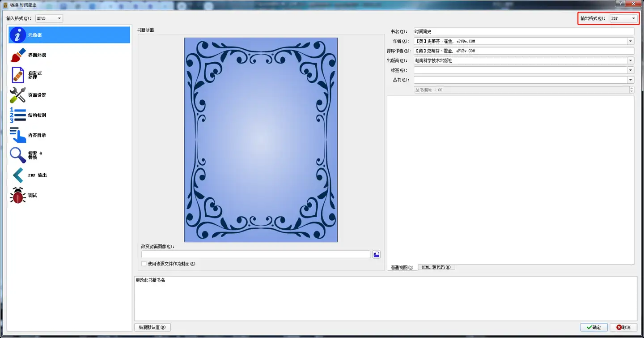Confirm with the 确定 button
The height and width of the screenshot is (338, 644).
pyautogui.click(x=593, y=327)
